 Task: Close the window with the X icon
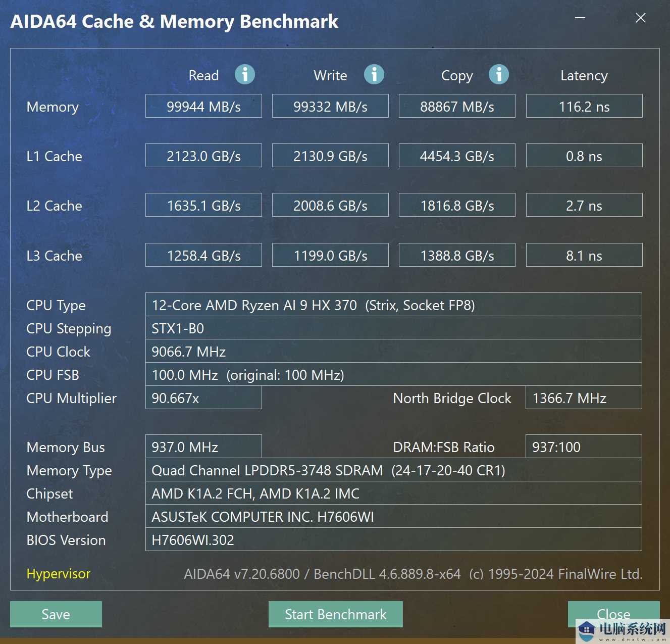641,18
